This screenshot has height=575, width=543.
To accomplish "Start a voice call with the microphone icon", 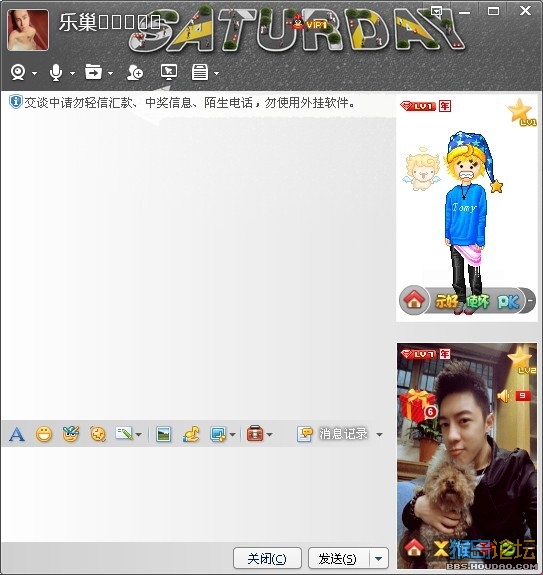I will (x=56, y=72).
